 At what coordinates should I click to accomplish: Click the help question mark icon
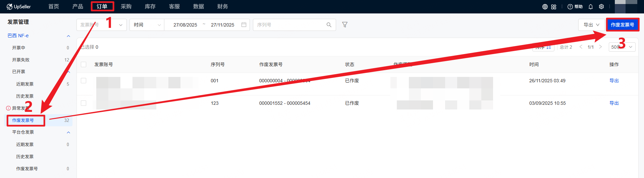(570, 7)
